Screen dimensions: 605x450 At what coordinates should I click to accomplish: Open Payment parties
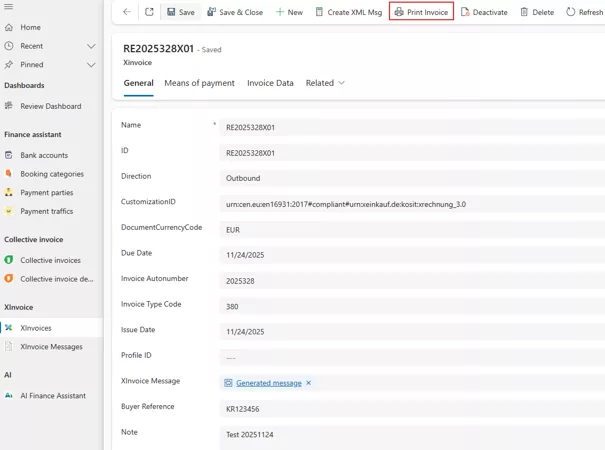[x=47, y=193]
